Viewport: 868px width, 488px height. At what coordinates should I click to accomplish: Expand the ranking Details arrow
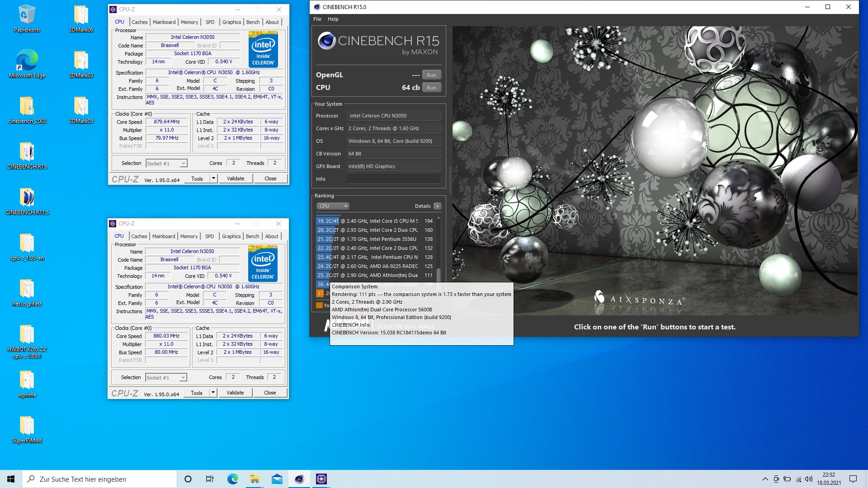[437, 206]
